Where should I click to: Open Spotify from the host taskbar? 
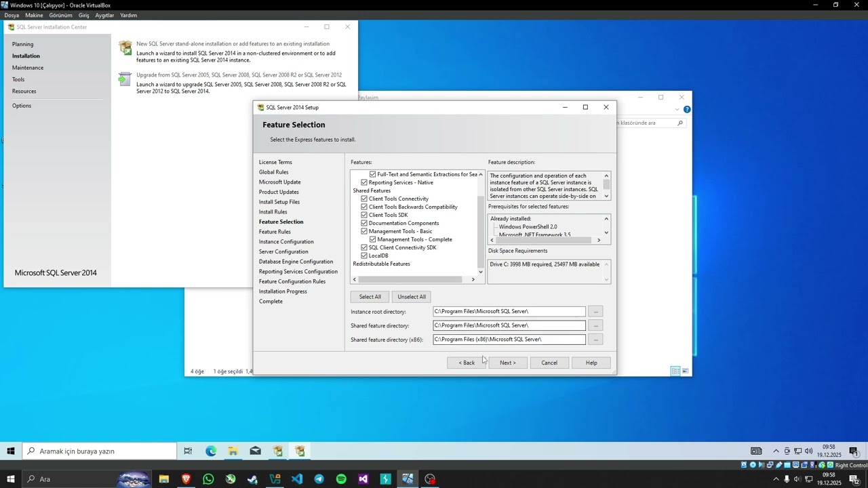(x=341, y=479)
